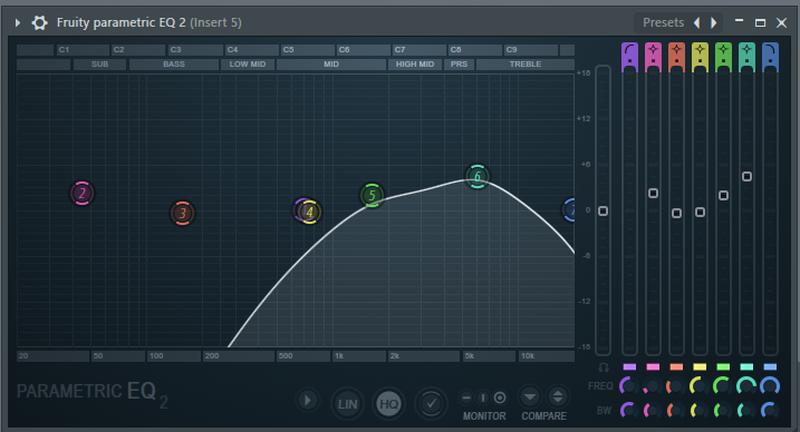800x432 pixels.
Task: Select band 7 blue node at right edge
Action: 569,210
